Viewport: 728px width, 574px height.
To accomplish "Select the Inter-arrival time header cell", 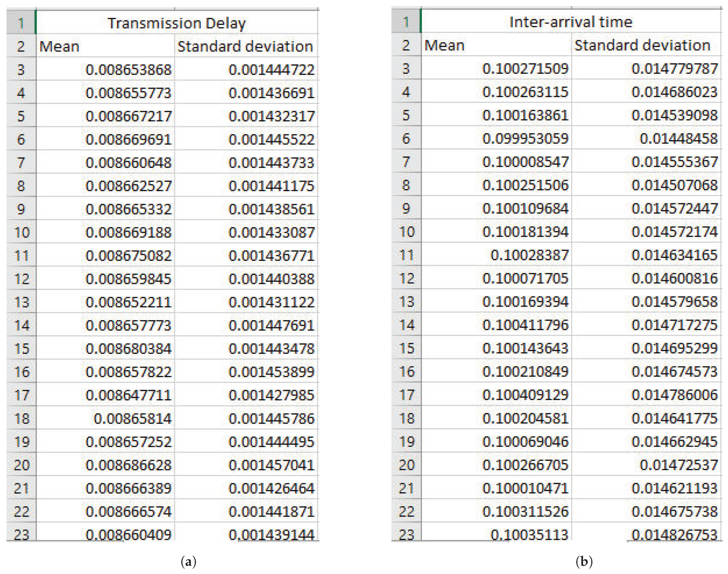I will pos(570,22).
